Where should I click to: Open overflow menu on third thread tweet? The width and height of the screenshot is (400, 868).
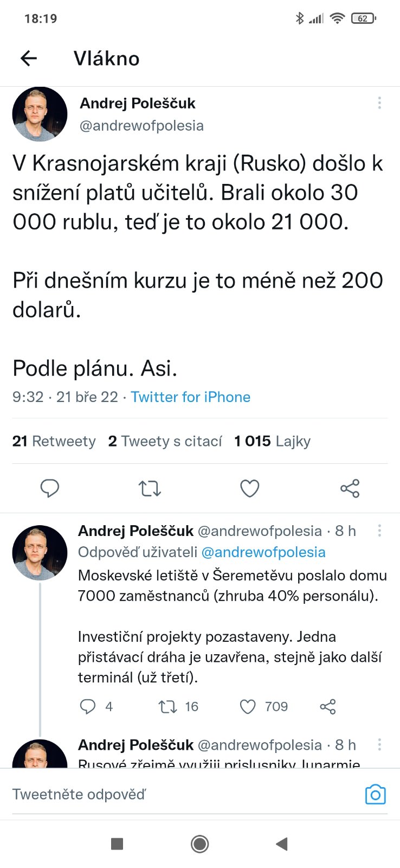pyautogui.click(x=379, y=745)
